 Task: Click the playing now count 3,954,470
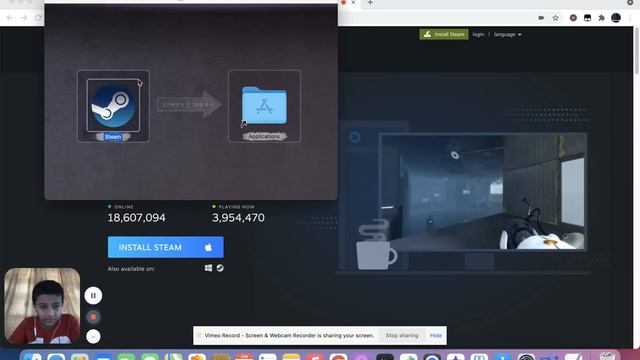(238, 218)
